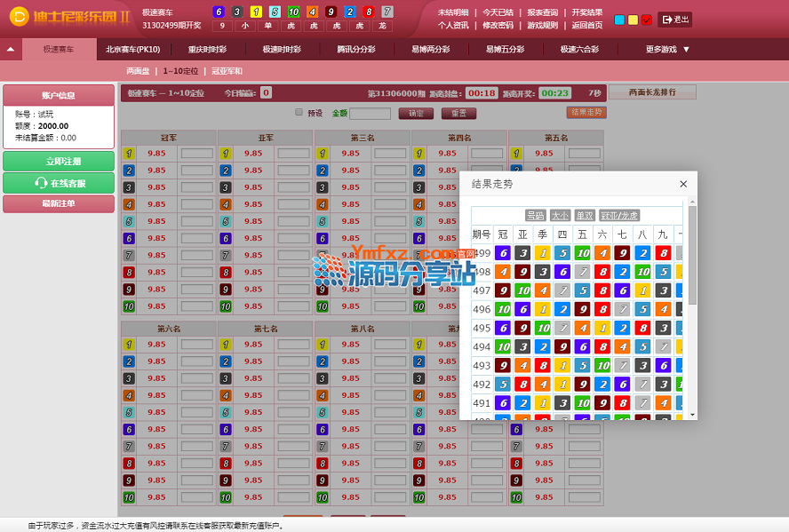Show 大小 filter in the trend popup
Screen dimensions: 789x532
coord(560,215)
